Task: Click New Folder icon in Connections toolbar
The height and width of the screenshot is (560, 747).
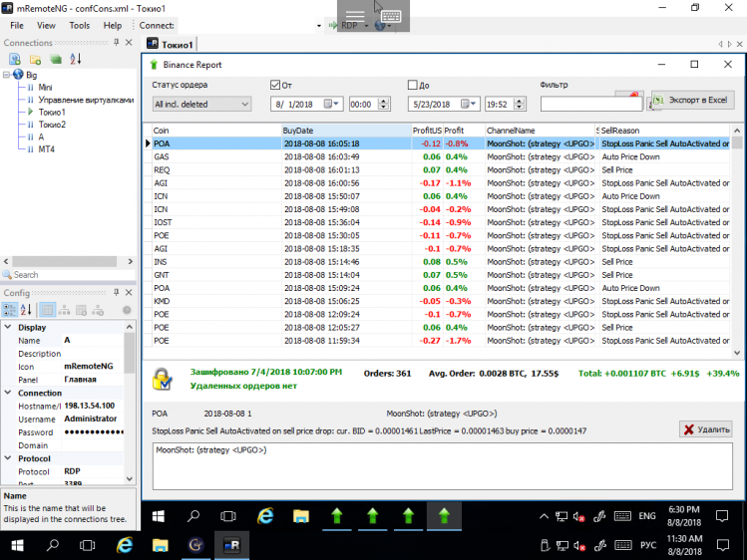Action: [x=35, y=60]
